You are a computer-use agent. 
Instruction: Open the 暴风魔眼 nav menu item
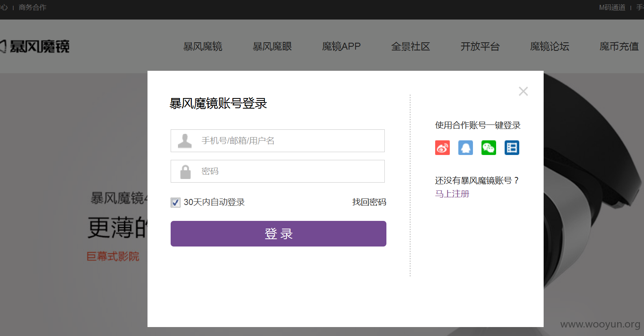click(x=272, y=46)
